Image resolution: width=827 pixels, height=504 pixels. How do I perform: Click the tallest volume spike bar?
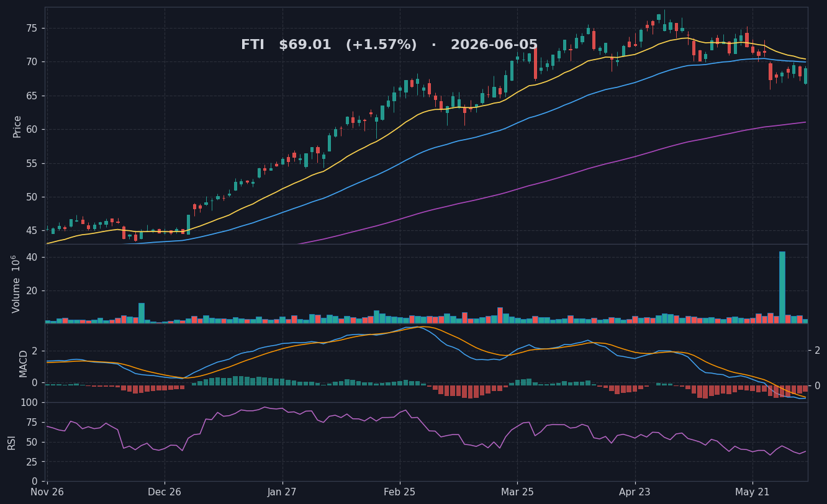(782, 287)
